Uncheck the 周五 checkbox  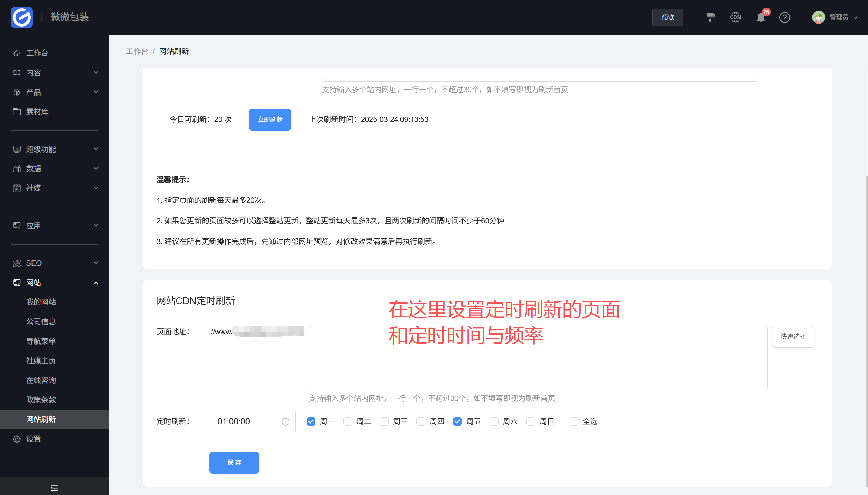[457, 421]
